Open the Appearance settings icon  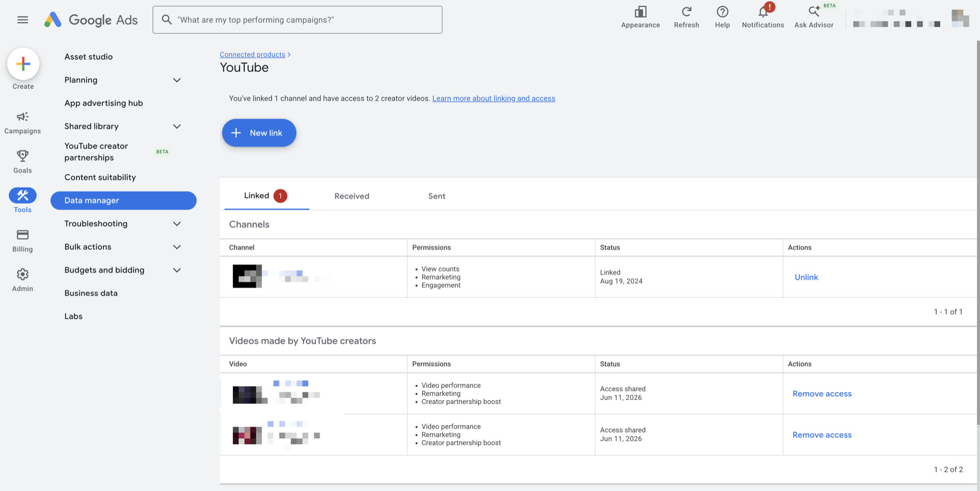[640, 12]
